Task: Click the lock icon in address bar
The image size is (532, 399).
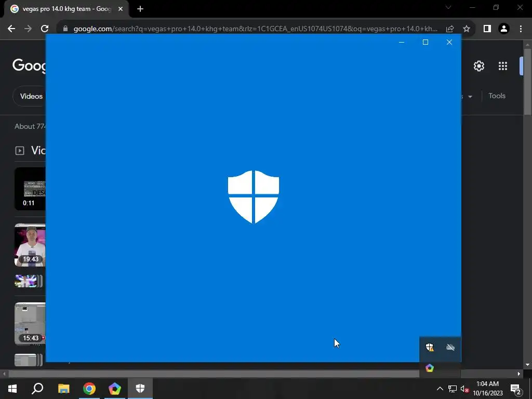Action: coord(65,29)
